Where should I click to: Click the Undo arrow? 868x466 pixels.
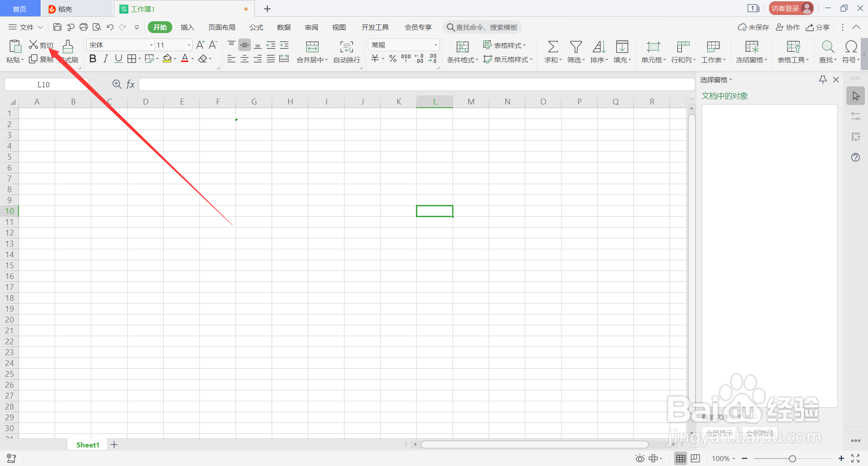[110, 27]
